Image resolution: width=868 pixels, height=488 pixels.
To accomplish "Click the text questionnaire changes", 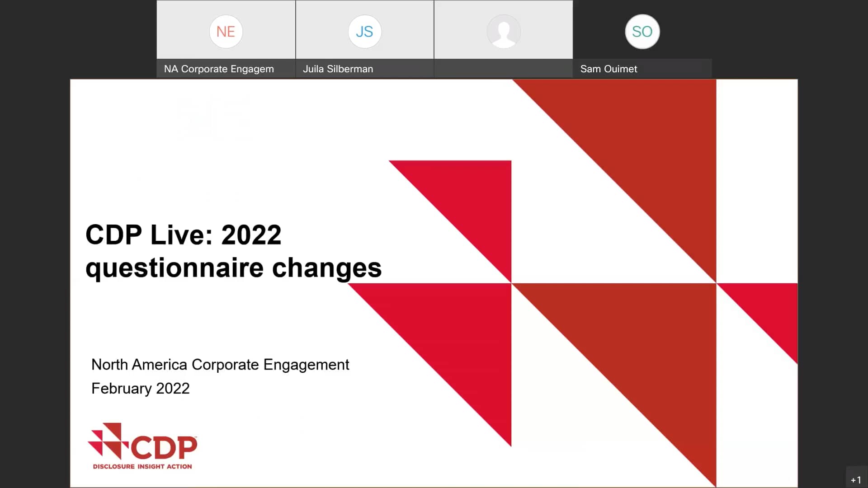I will coord(234,268).
